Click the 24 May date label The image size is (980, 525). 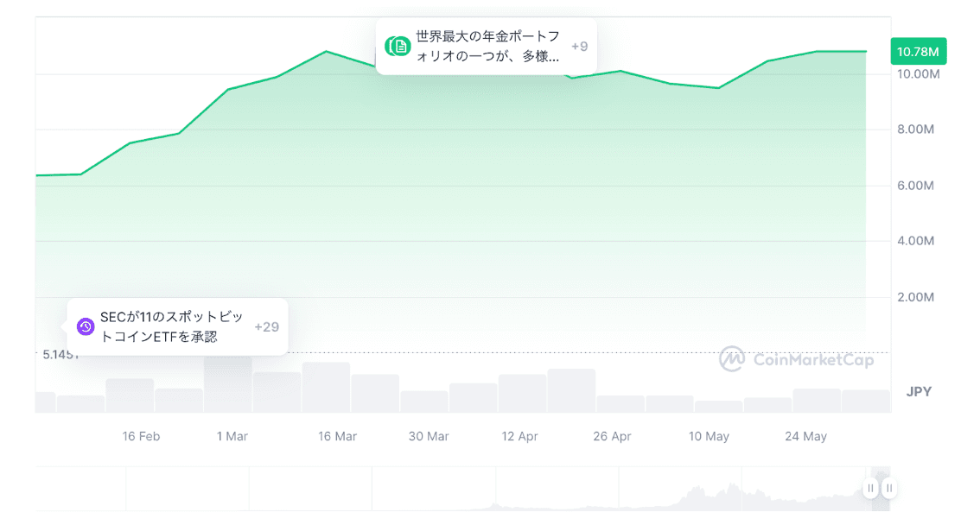coord(805,436)
